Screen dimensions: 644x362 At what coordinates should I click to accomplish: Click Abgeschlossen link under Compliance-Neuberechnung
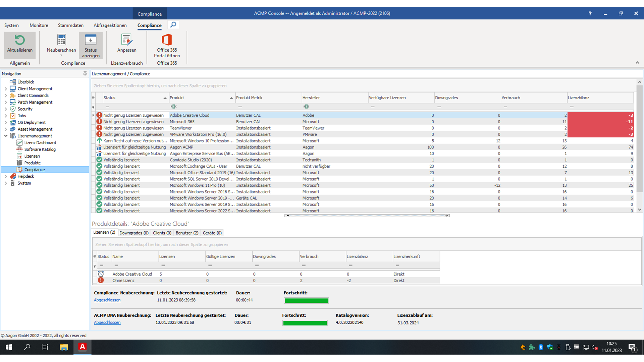(x=107, y=300)
